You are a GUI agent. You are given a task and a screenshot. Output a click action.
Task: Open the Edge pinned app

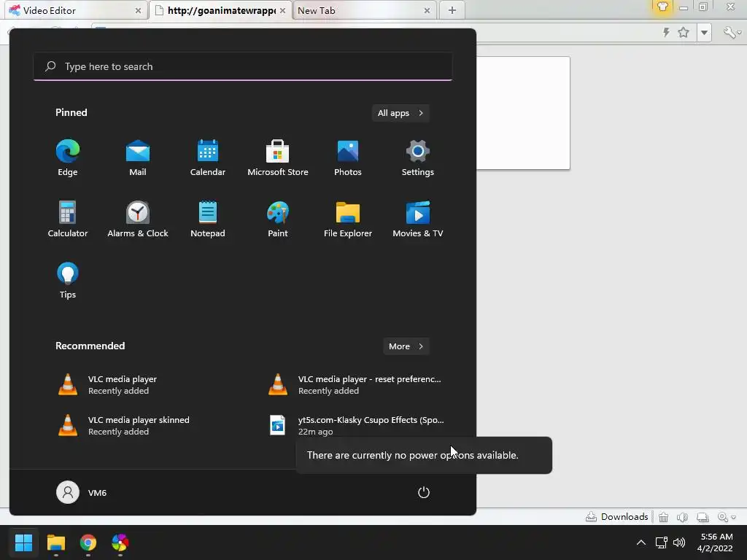click(68, 158)
